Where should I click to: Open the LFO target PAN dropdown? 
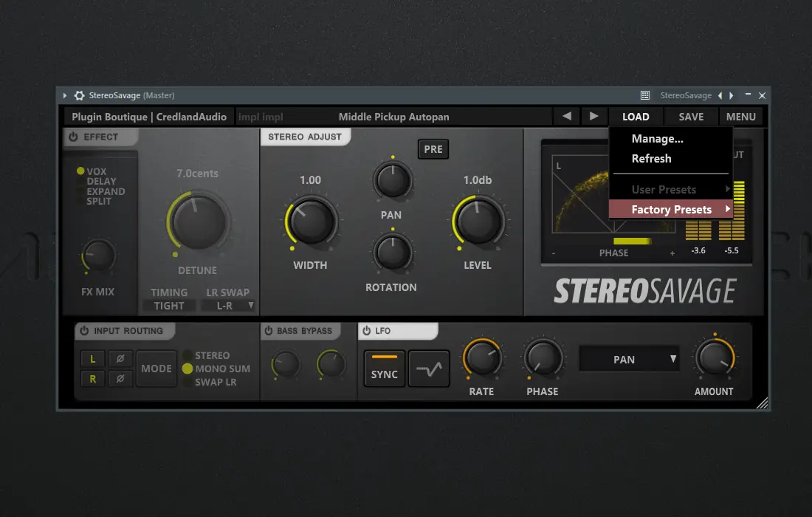[629, 359]
